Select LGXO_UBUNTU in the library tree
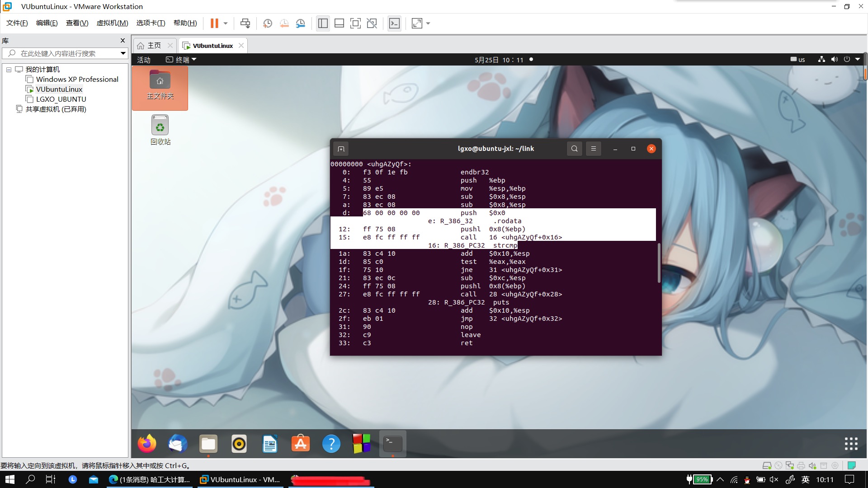868x488 pixels. (61, 99)
